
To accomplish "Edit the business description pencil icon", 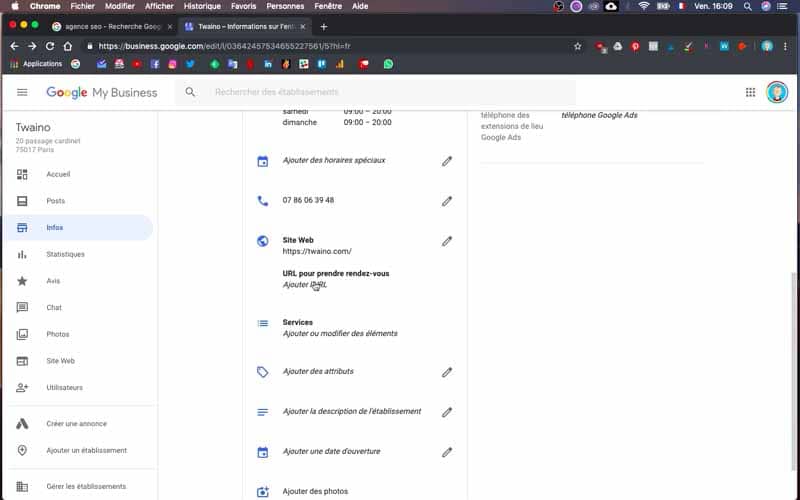I will point(447,412).
